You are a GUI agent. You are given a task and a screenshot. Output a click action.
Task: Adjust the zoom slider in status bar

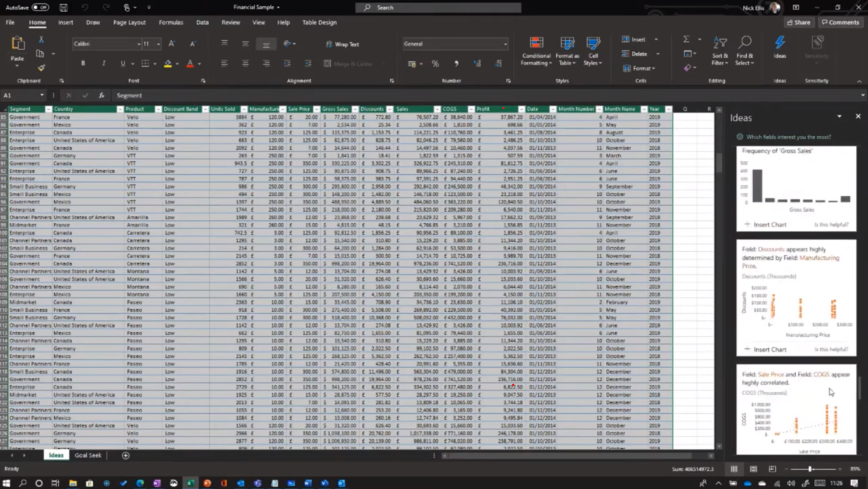click(x=810, y=469)
